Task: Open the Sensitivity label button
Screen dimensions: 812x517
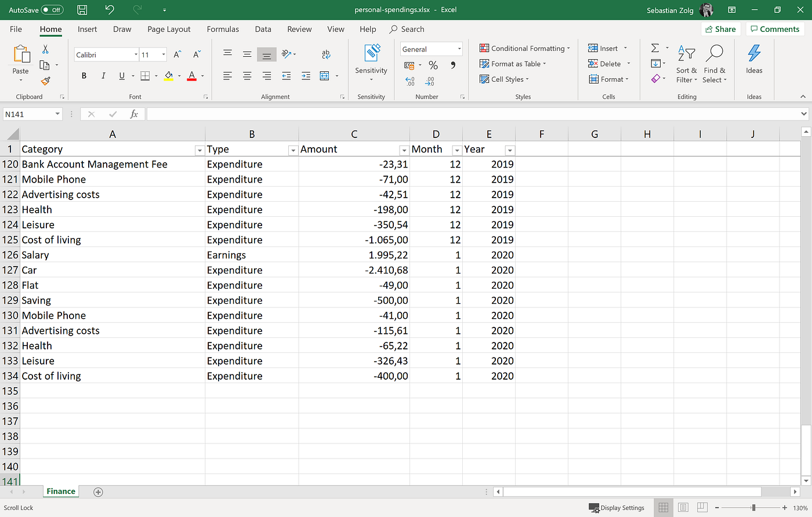Action: 371,62
